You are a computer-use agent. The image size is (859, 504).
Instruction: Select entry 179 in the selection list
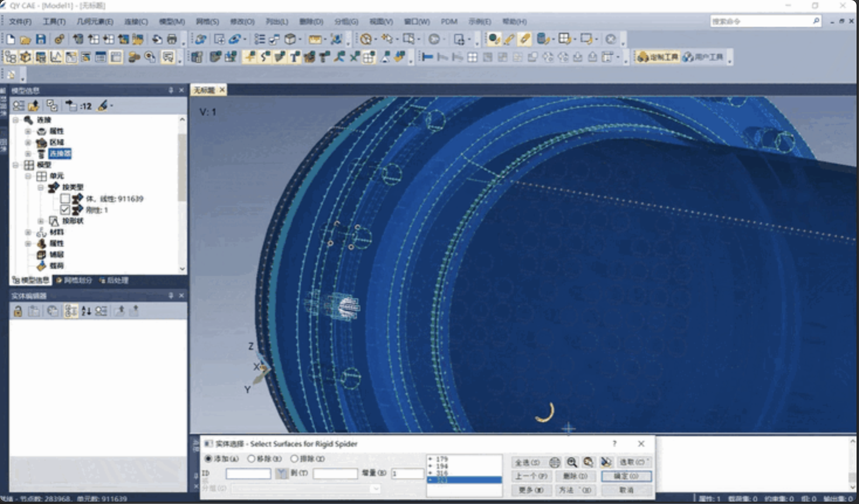[464, 459]
